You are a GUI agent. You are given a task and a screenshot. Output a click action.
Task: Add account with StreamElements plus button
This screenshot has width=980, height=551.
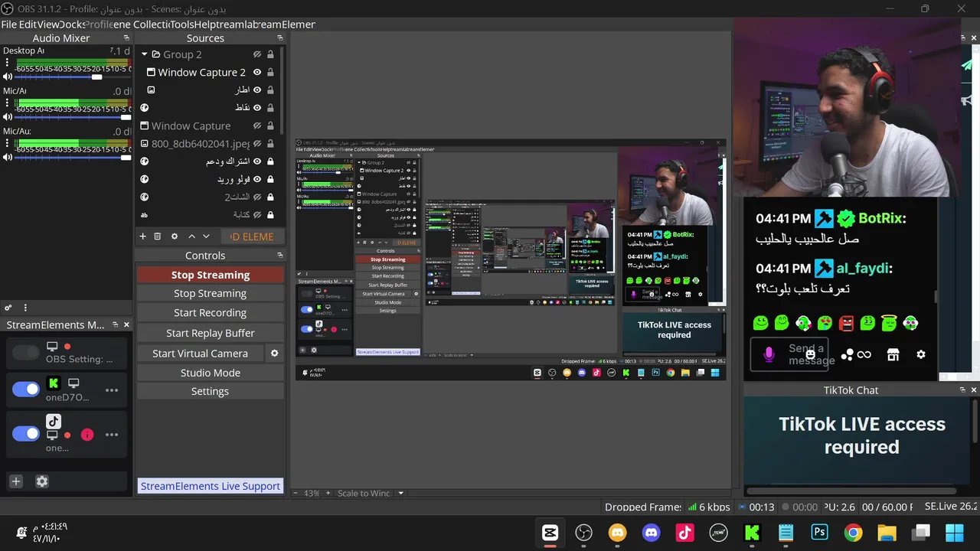16,481
